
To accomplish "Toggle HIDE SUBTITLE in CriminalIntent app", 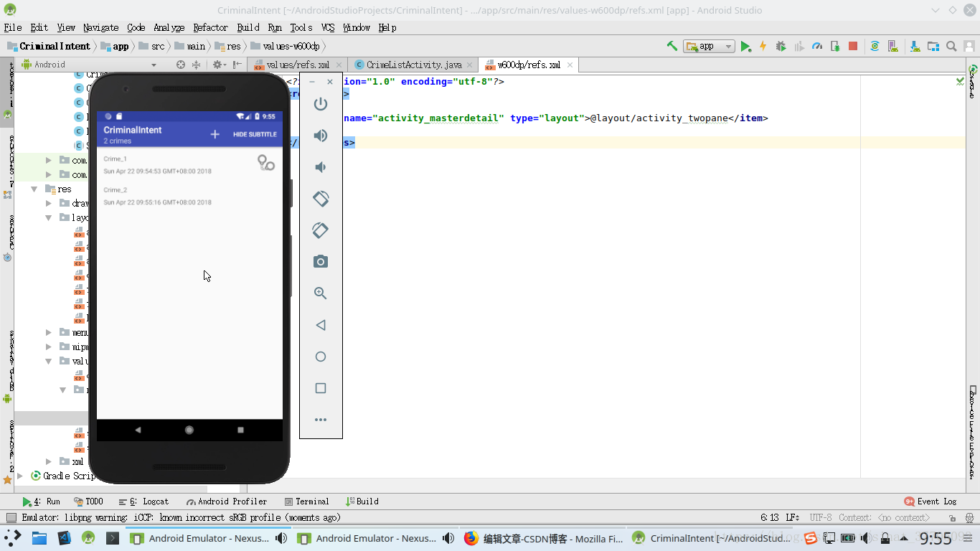I will (x=255, y=134).
